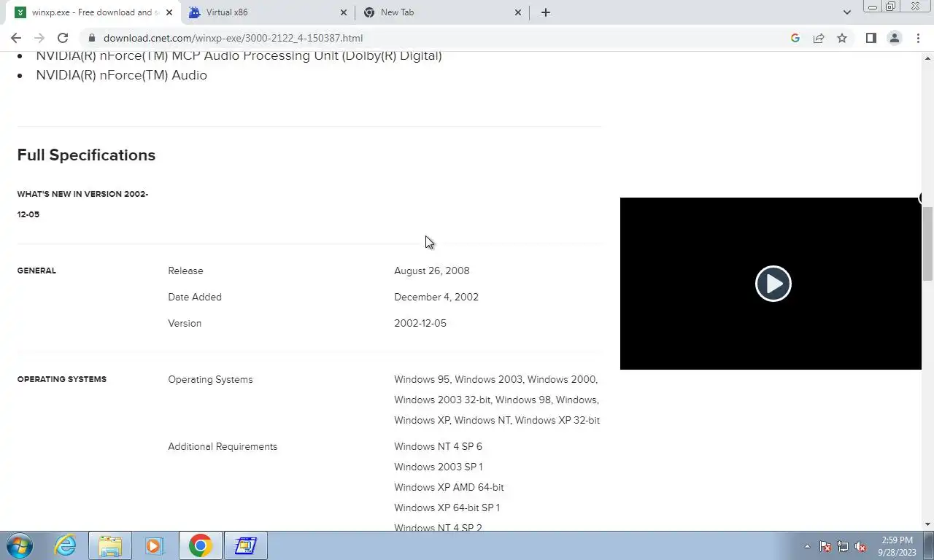The height and width of the screenshot is (560, 934).
Task: Close the New Tab tab
Action: pos(518,12)
